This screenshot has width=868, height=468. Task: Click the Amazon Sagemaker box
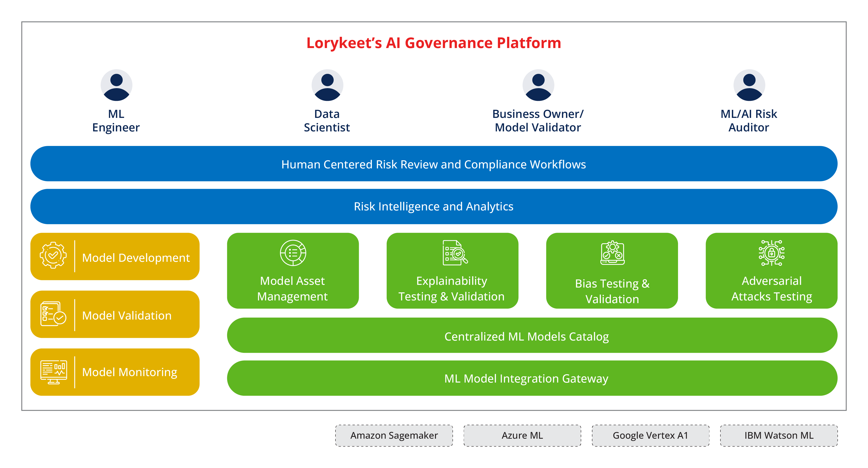point(394,435)
